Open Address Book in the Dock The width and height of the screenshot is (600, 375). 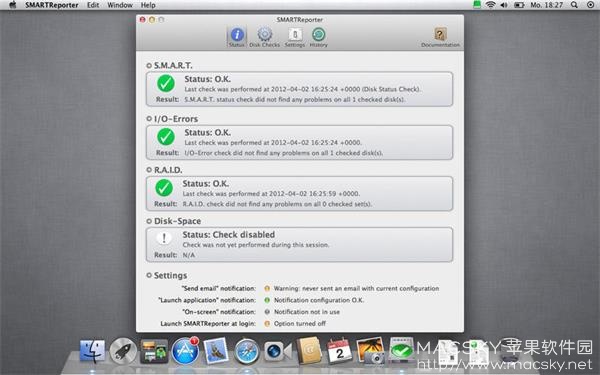tap(309, 351)
